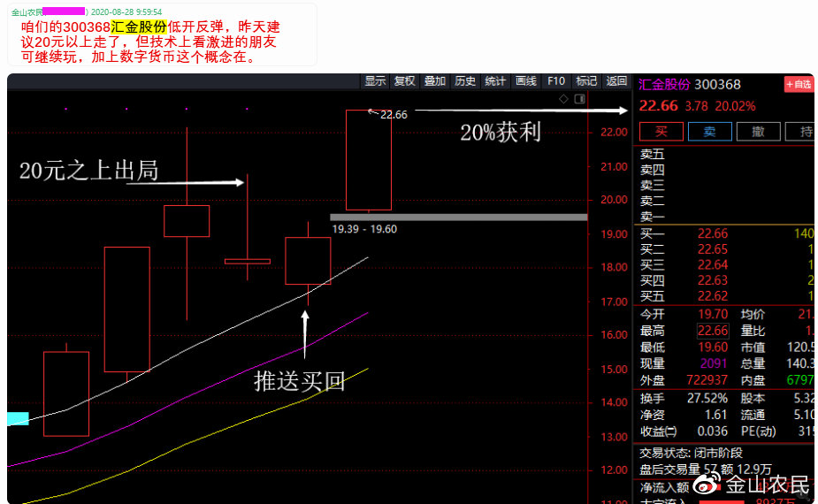Image resolution: width=818 pixels, height=504 pixels.
Task: Click the 16.00 price axis label
Action: click(614, 335)
